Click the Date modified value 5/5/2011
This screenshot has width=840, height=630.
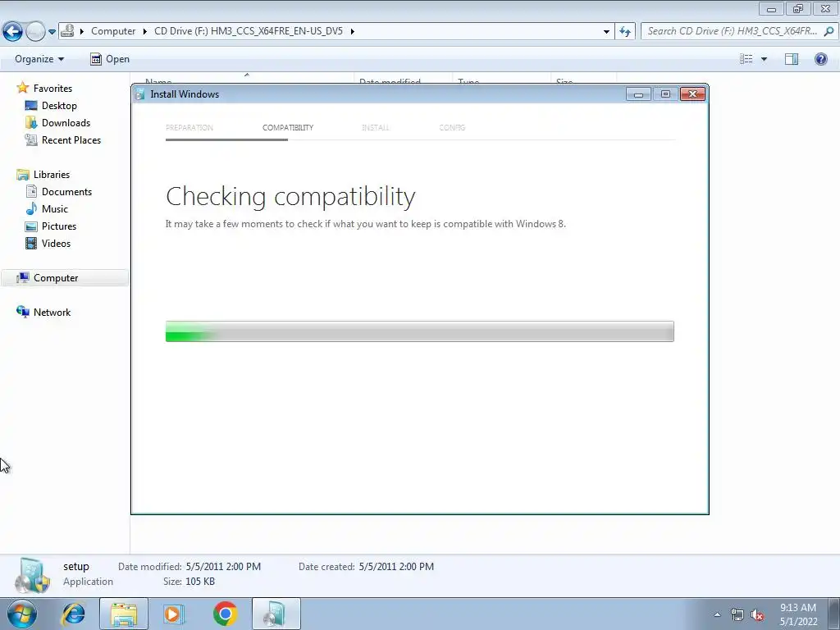click(x=223, y=567)
